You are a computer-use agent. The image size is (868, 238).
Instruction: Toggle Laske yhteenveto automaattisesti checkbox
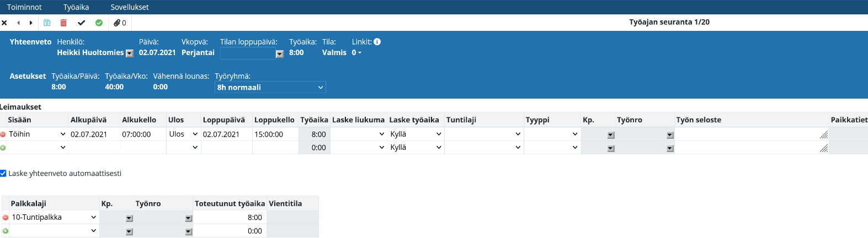3,173
